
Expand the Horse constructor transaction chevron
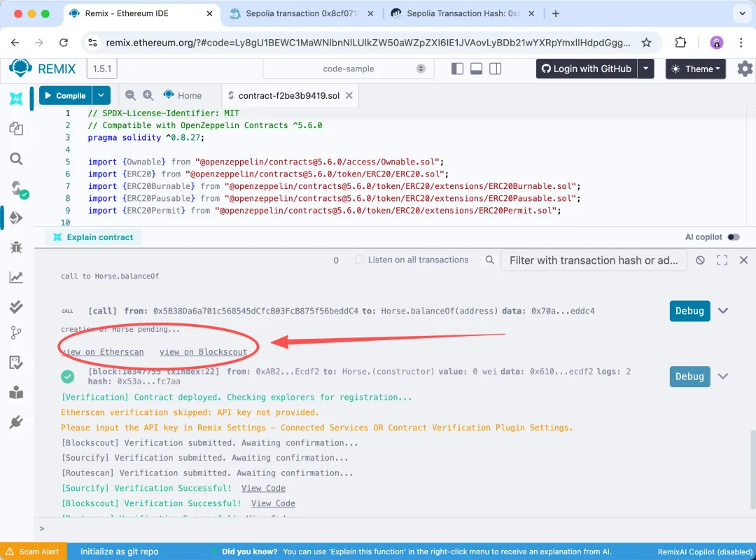coord(722,377)
